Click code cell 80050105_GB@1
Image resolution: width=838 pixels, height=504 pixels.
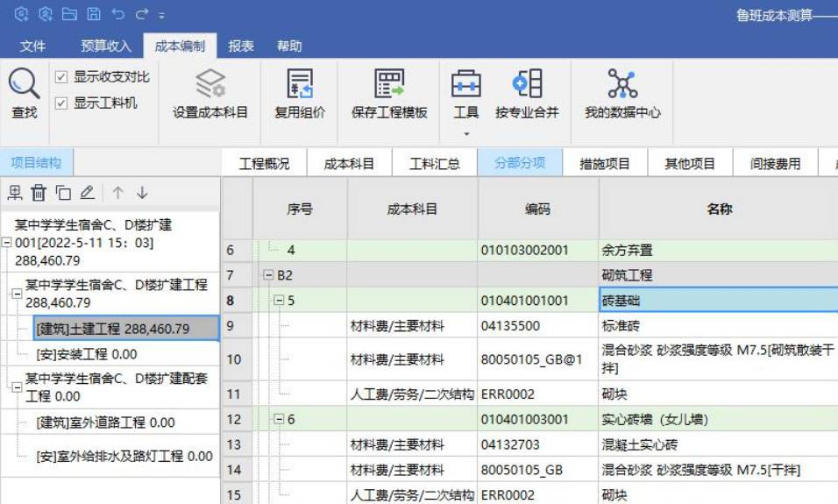point(537,359)
